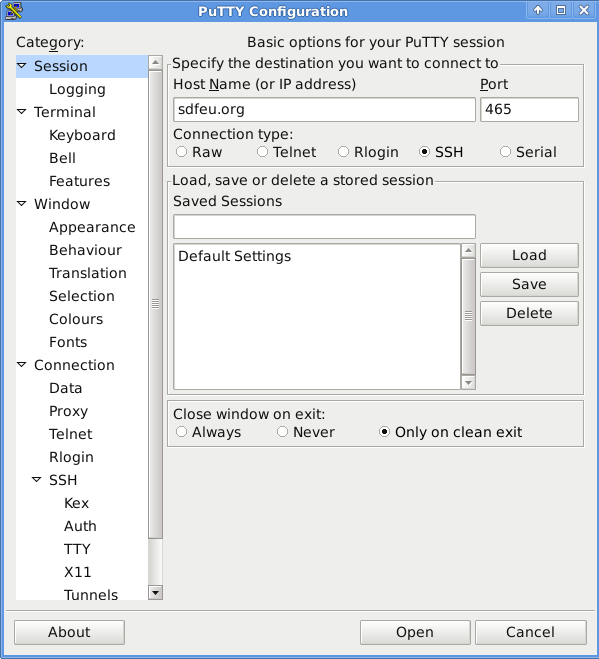
Task: Click the Save session button
Action: (529, 284)
